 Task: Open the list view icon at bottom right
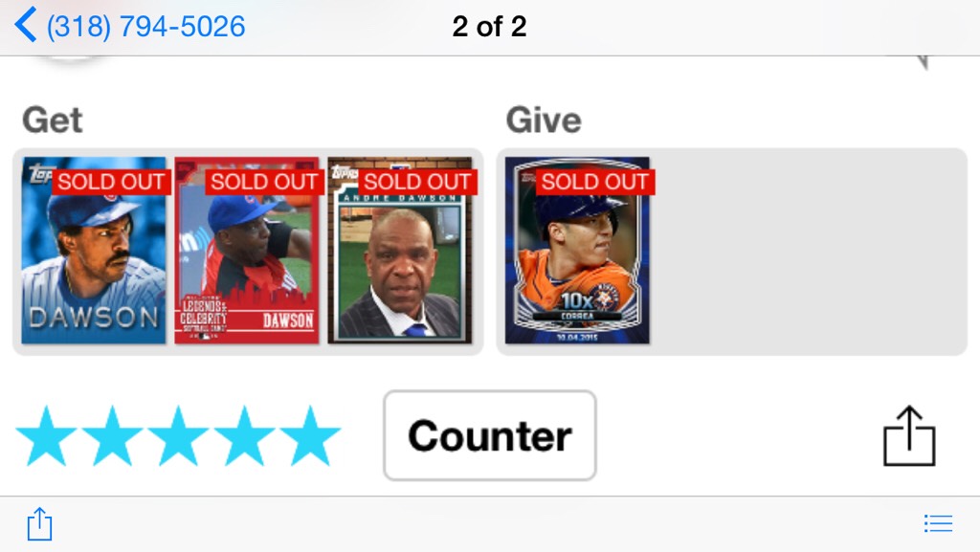(x=938, y=523)
